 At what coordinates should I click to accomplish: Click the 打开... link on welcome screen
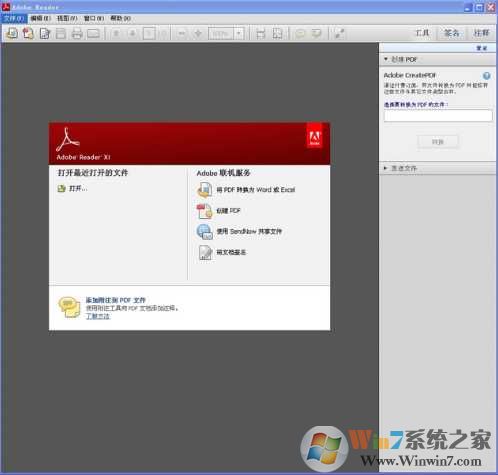point(78,189)
